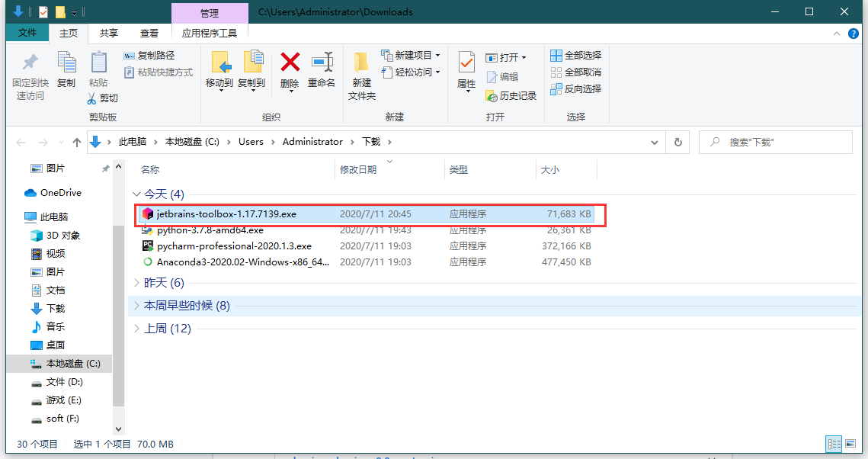Screen dimensions: 868x459
Task: Go forward with the Forward arrow
Action: (x=43, y=143)
